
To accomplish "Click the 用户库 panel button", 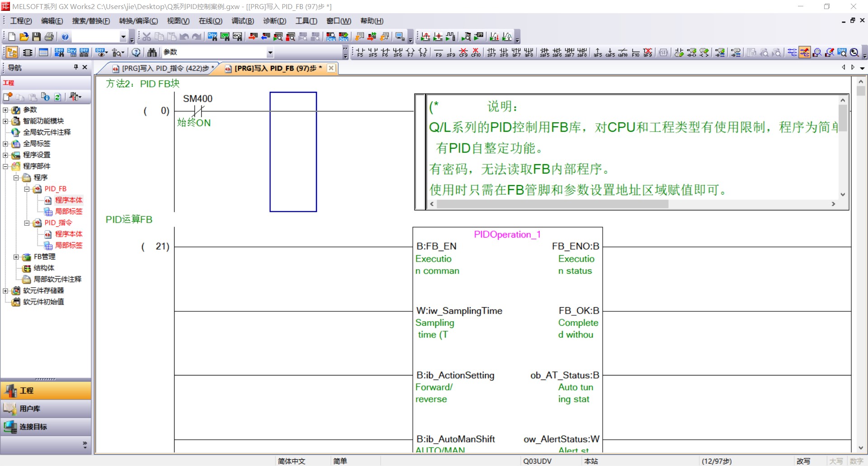I will [x=46, y=409].
